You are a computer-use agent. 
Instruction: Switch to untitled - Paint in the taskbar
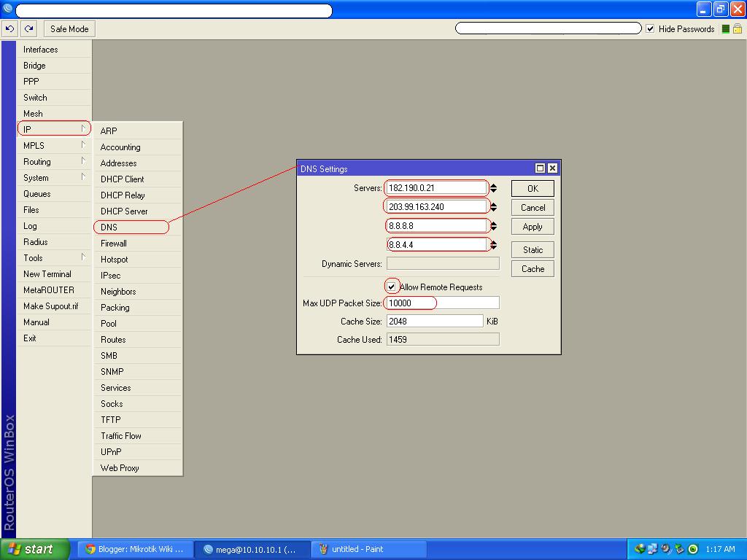coord(369,549)
